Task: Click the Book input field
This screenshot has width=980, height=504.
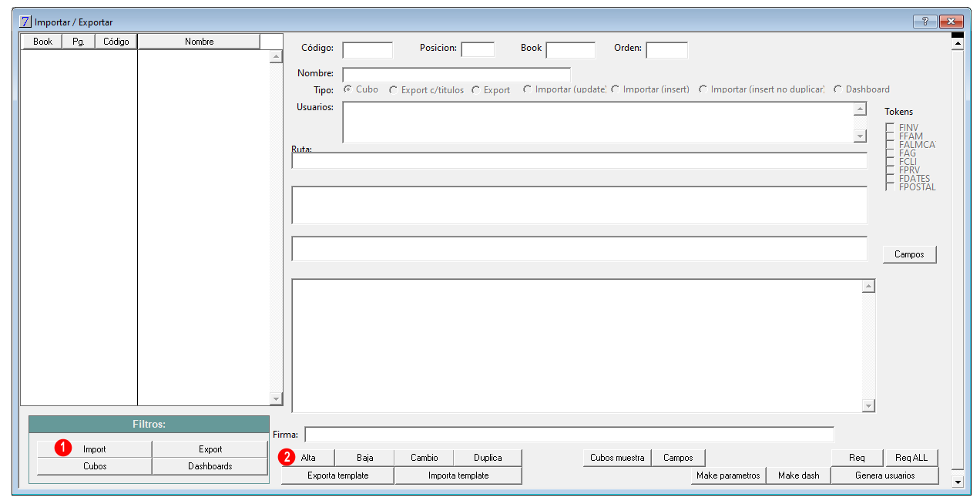Action: point(571,50)
